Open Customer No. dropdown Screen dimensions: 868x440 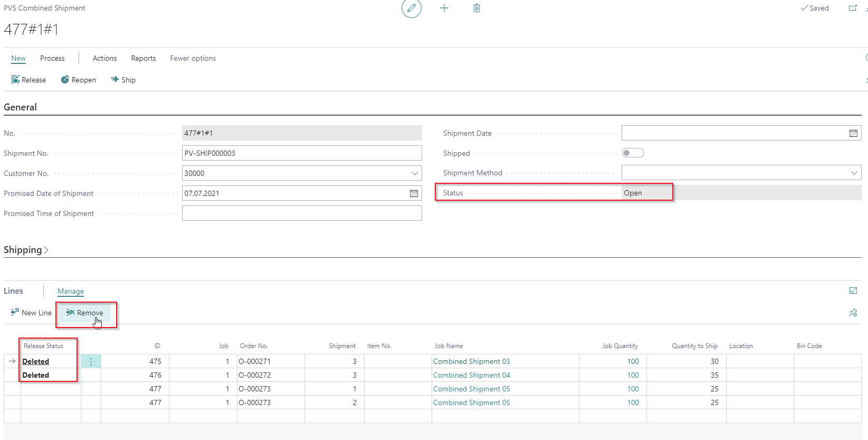coord(415,173)
